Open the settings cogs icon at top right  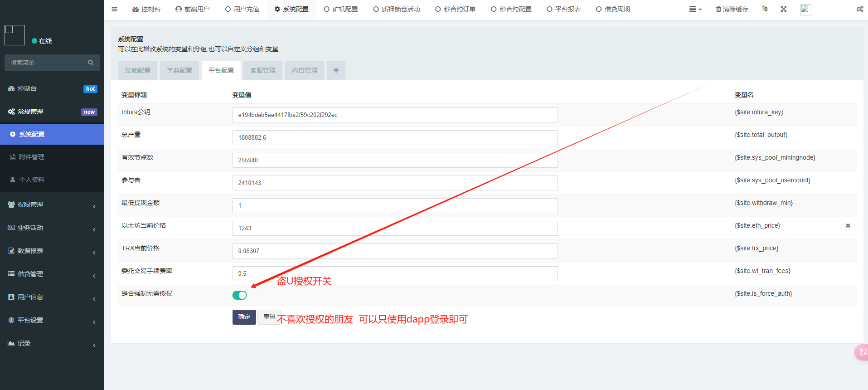[859, 9]
